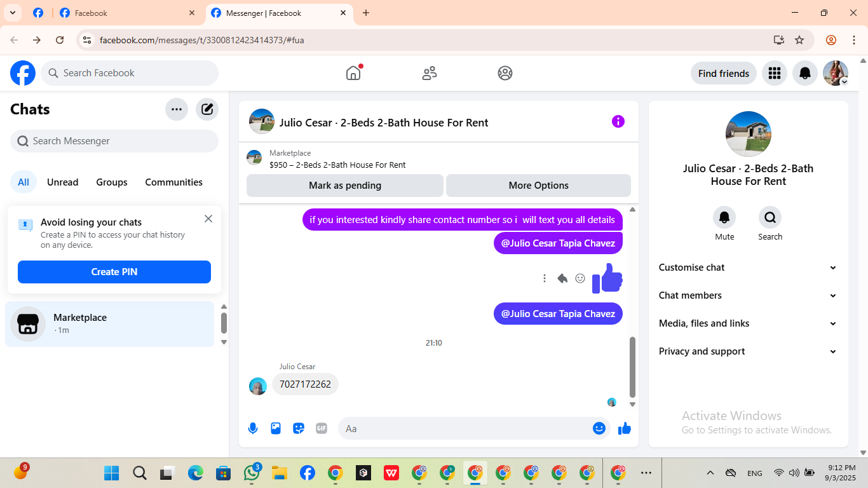Click the Find friends button
868x488 pixels.
coord(724,73)
